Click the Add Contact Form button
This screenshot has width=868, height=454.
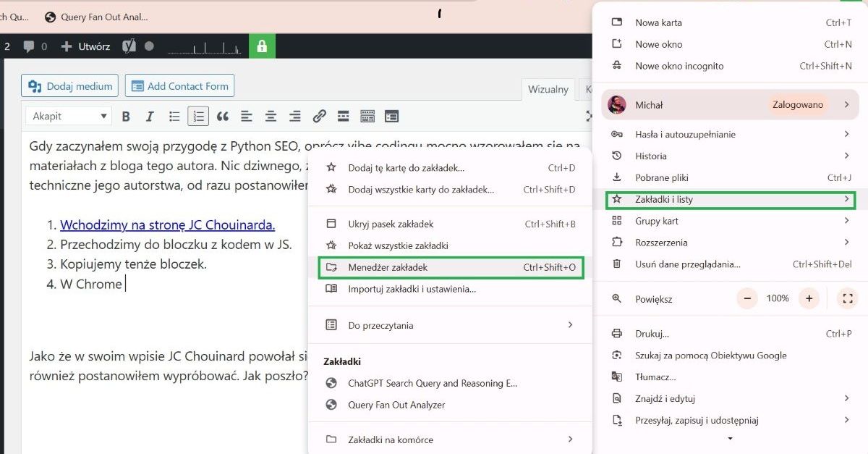pos(179,85)
